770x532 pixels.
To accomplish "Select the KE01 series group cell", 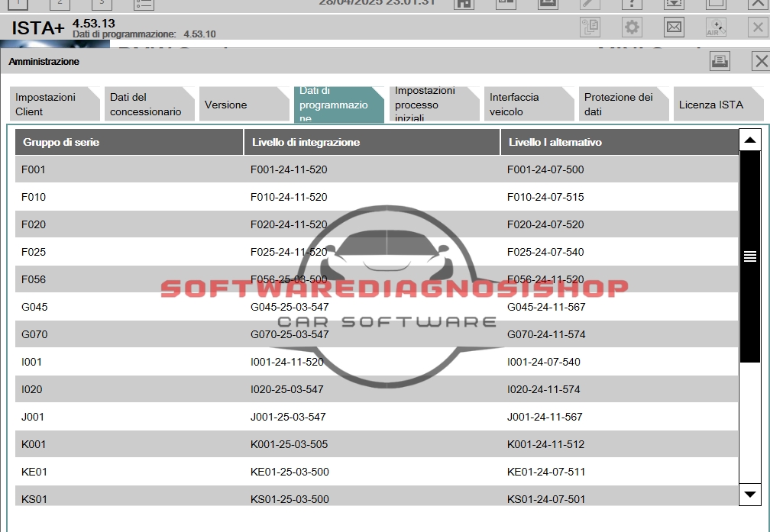I will coord(34,472).
